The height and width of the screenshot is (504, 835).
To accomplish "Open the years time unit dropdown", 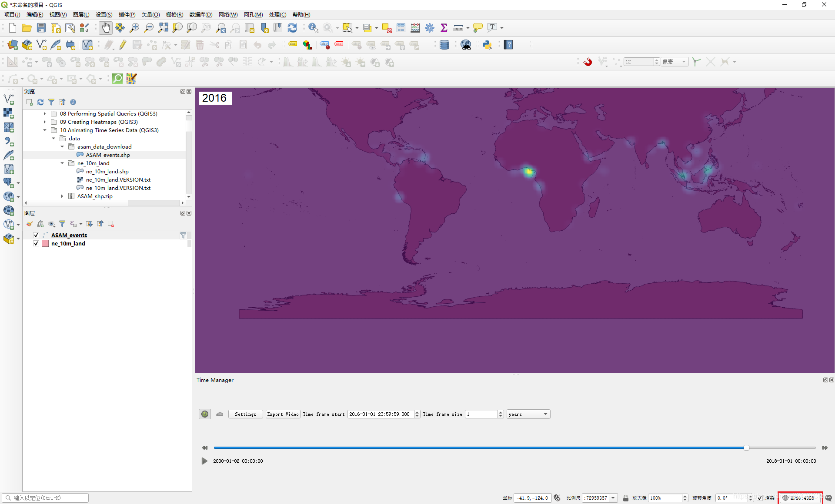I will click(x=528, y=414).
